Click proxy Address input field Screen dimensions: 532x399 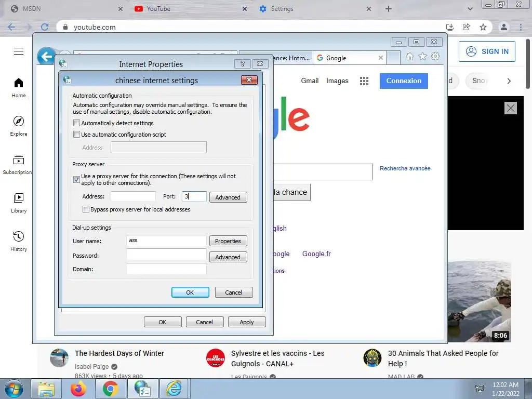pyautogui.click(x=133, y=196)
